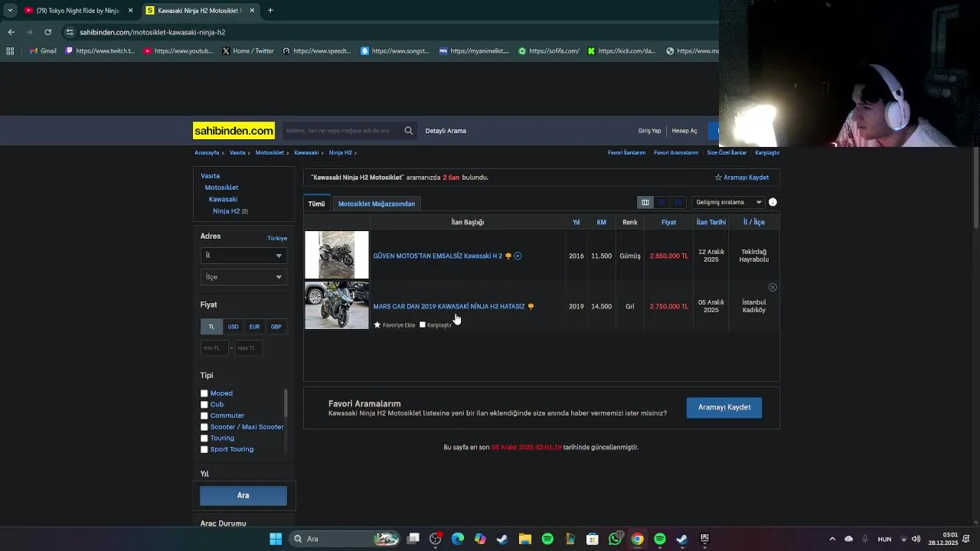Viewport: 980px width, 551px height.
Task: Sort listings by the Fiyat column header
Action: 668,222
